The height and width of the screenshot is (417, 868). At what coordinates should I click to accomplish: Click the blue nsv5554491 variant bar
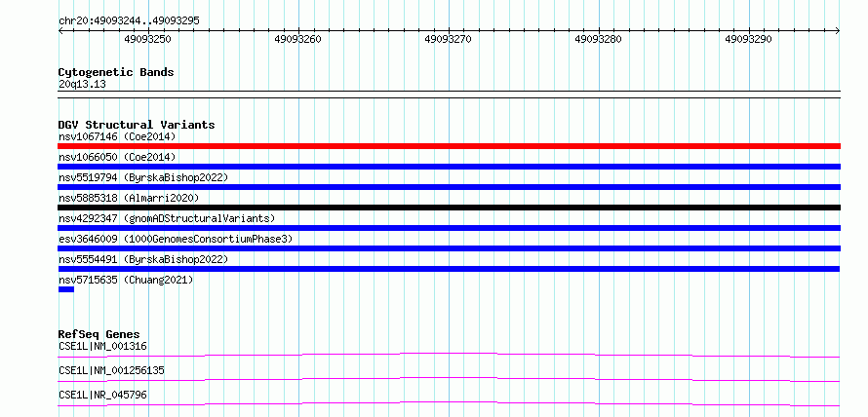pos(449,269)
